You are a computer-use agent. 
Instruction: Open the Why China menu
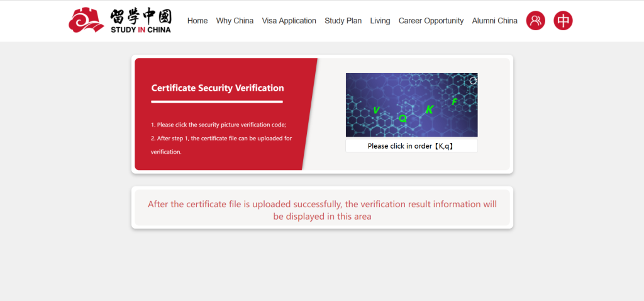(x=235, y=21)
